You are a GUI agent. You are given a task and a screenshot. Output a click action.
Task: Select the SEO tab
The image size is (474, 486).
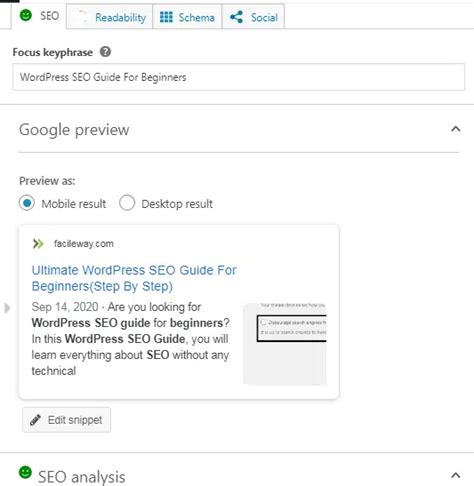click(x=39, y=16)
